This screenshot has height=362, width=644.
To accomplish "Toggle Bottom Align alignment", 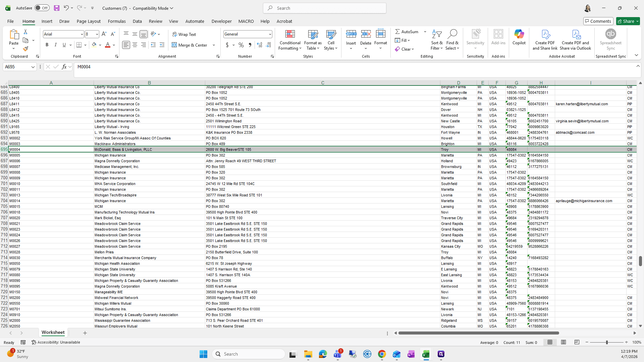I will [144, 34].
